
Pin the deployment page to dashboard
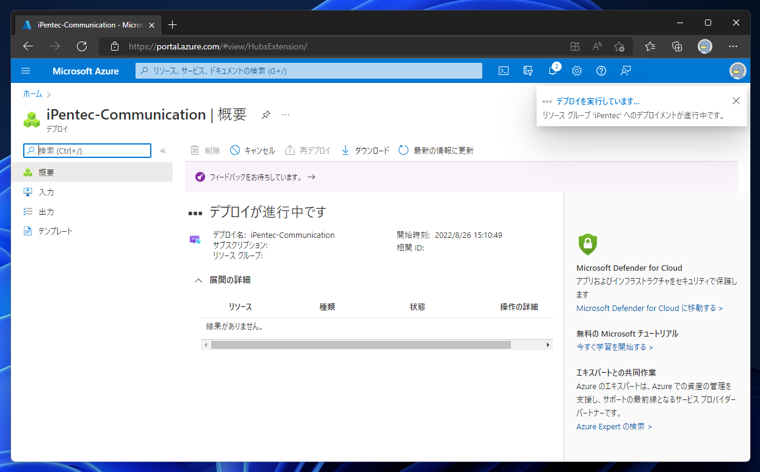click(x=266, y=115)
